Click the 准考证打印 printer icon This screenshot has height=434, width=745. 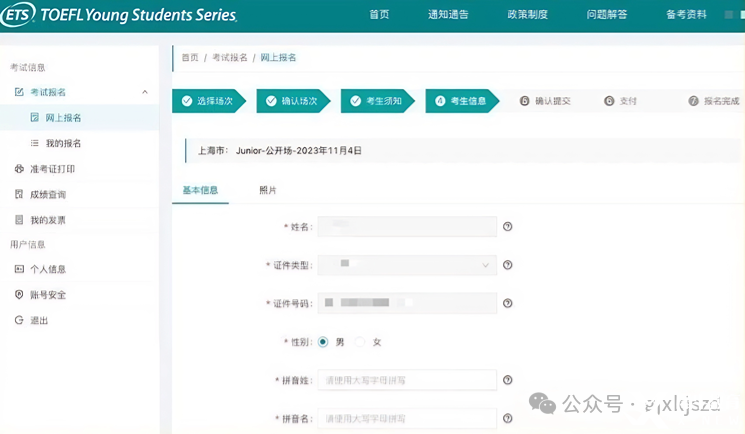click(x=19, y=169)
